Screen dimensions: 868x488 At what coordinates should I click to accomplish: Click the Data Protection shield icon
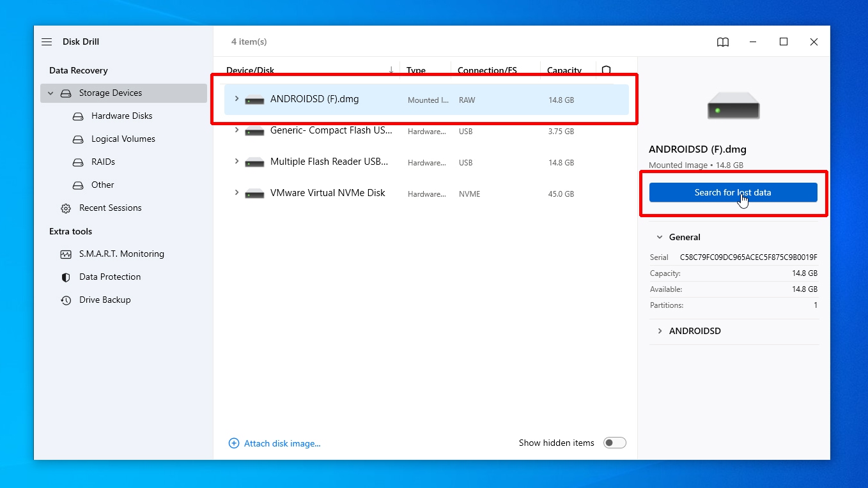(x=66, y=277)
